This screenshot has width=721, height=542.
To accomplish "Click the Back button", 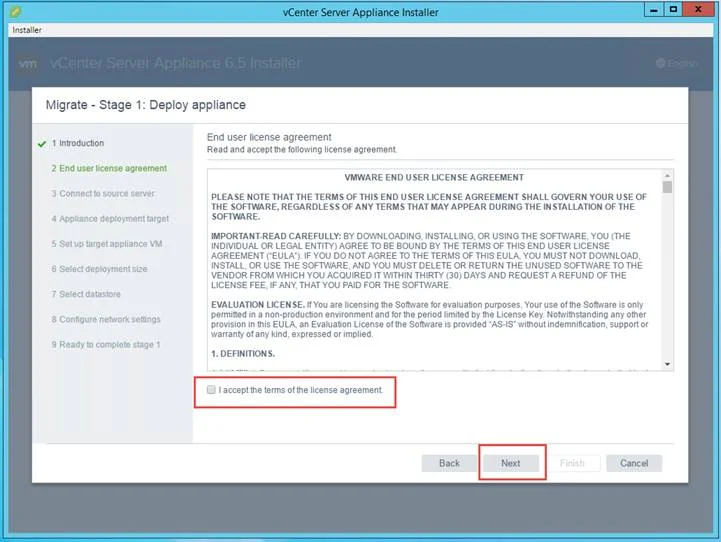I will click(449, 463).
